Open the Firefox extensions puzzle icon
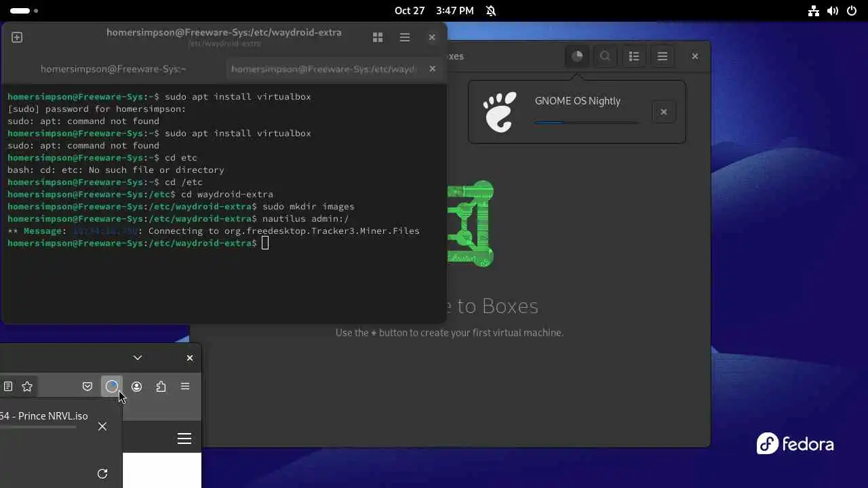 (161, 386)
